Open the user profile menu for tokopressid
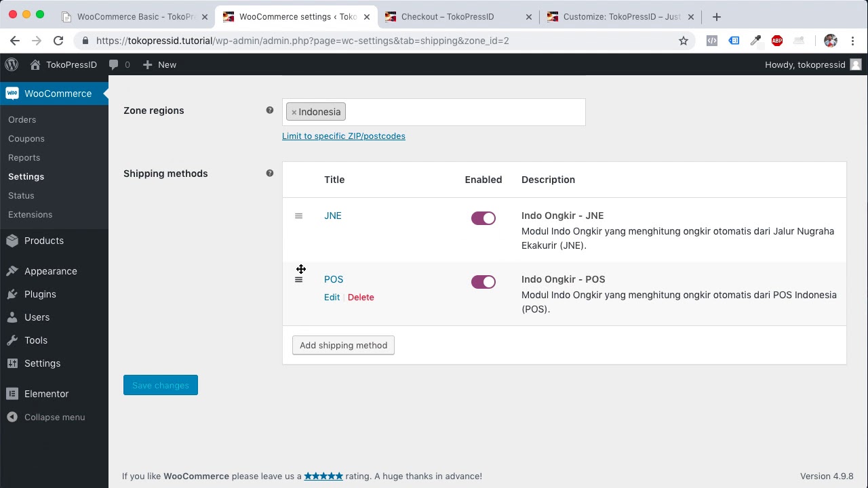Viewport: 868px width, 488px height. pos(813,64)
